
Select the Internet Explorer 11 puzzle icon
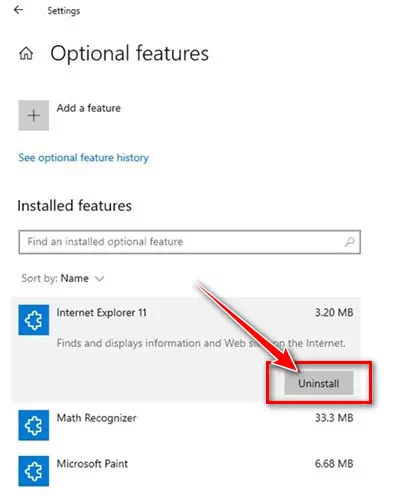[34, 320]
